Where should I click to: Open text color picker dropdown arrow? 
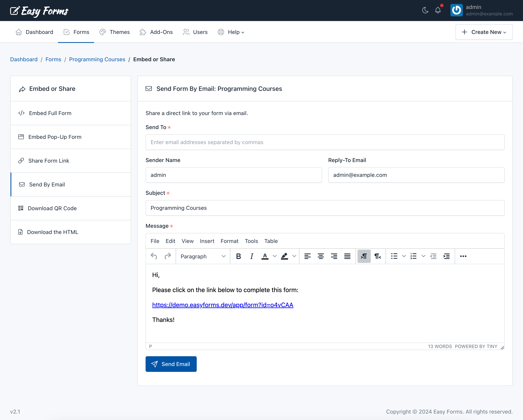click(x=275, y=256)
